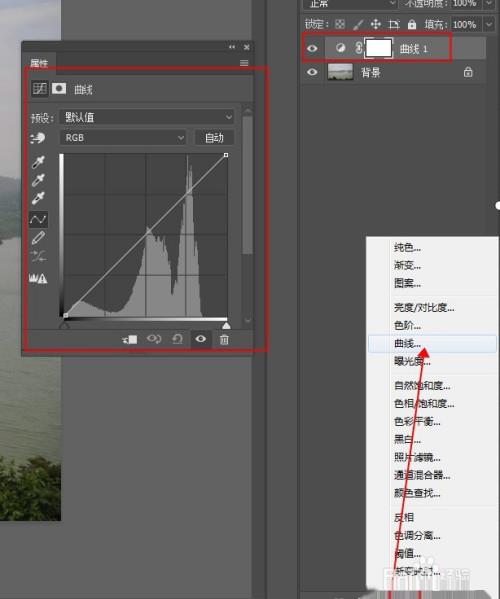Reset curves to default icon
The image size is (500, 599).
coord(177,339)
